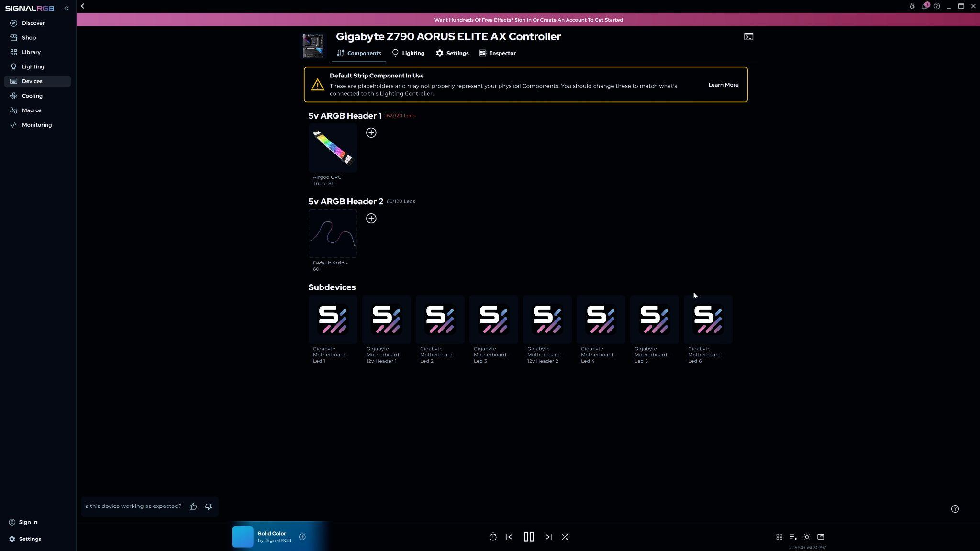Go back using the top-left arrow
The width and height of the screenshot is (980, 551).
point(83,6)
